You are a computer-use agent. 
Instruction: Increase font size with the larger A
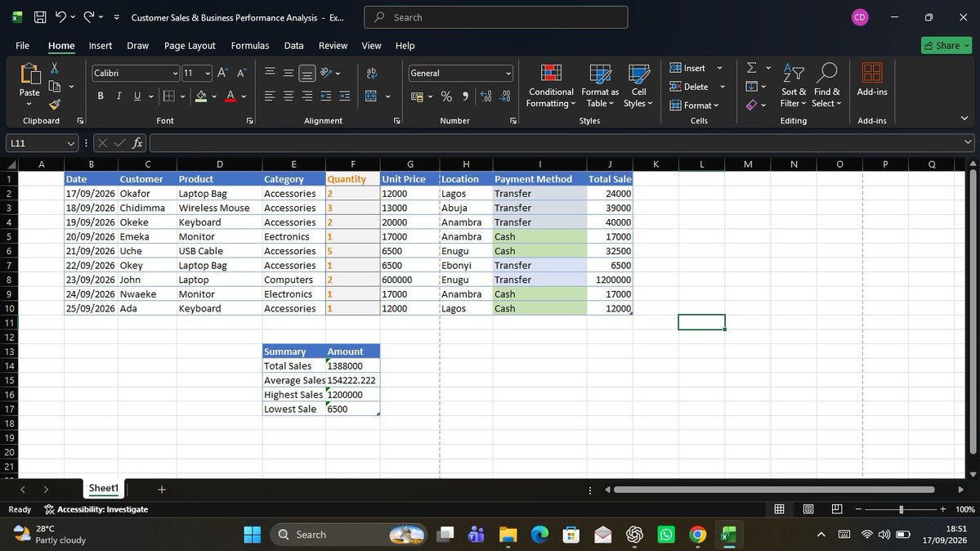click(x=222, y=74)
